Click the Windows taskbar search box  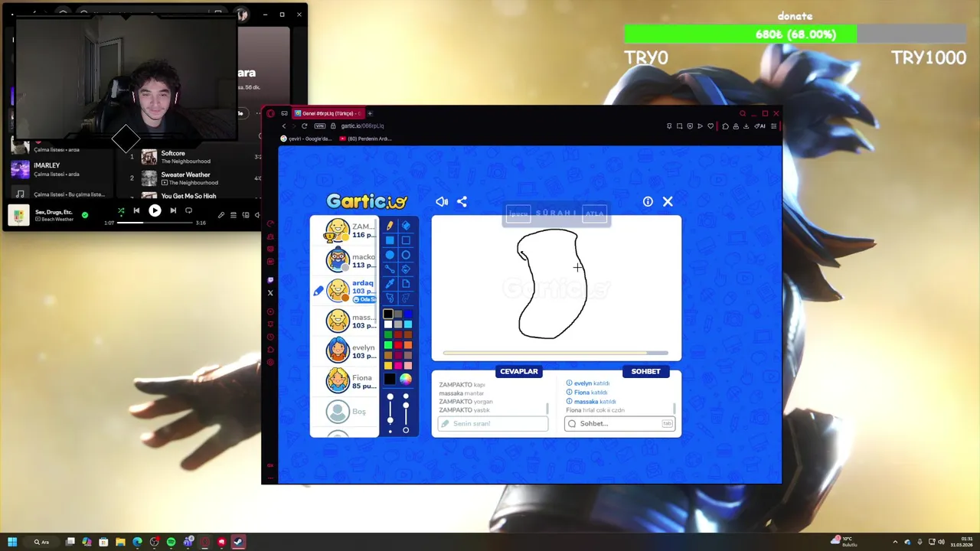(42, 542)
